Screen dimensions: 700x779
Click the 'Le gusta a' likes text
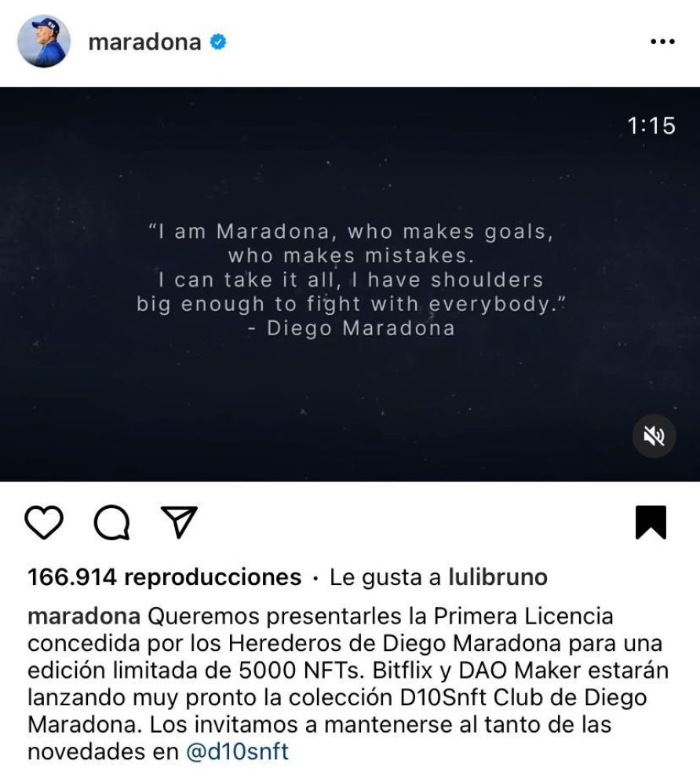point(385,577)
